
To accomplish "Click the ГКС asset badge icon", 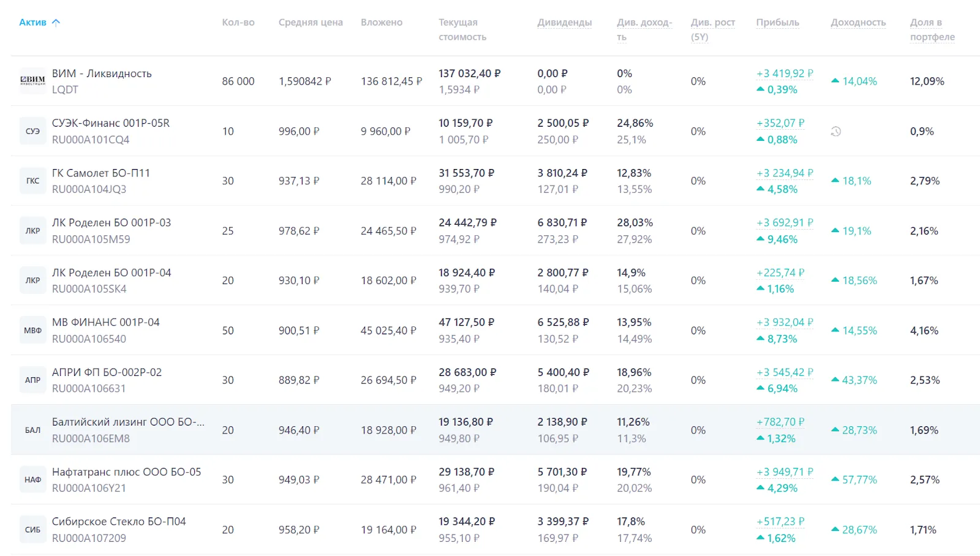I will pos(32,181).
